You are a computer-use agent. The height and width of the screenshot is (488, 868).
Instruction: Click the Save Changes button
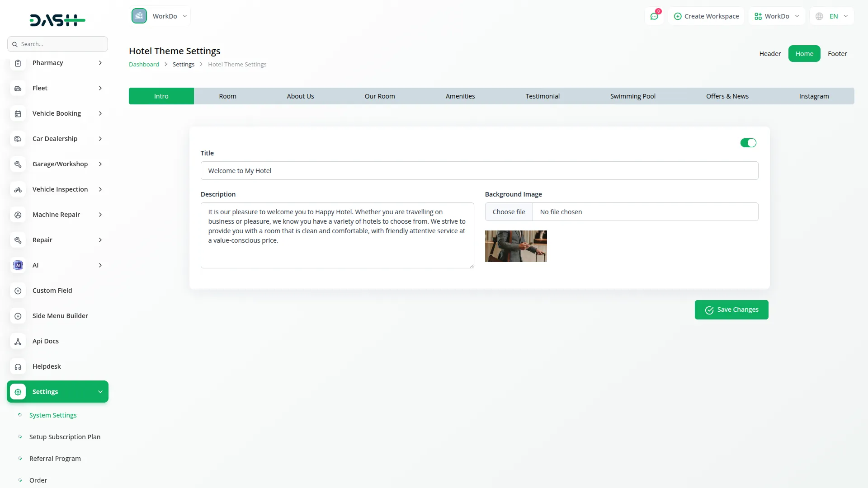731,310
